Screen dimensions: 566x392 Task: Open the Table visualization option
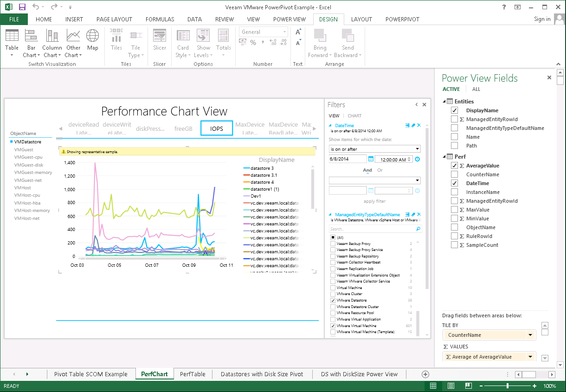point(12,43)
